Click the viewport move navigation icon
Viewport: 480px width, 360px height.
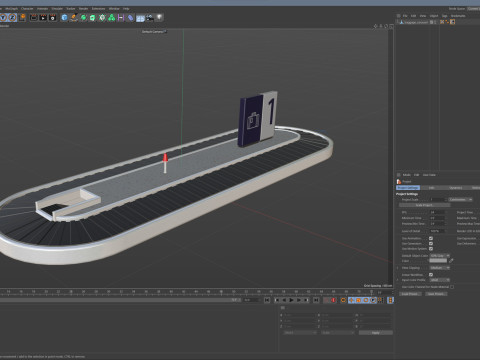(x=375, y=26)
